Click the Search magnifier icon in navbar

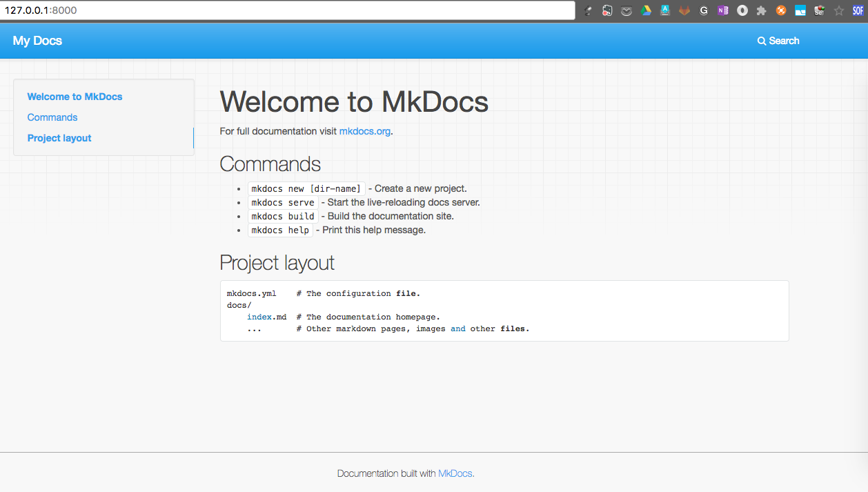pyautogui.click(x=762, y=41)
